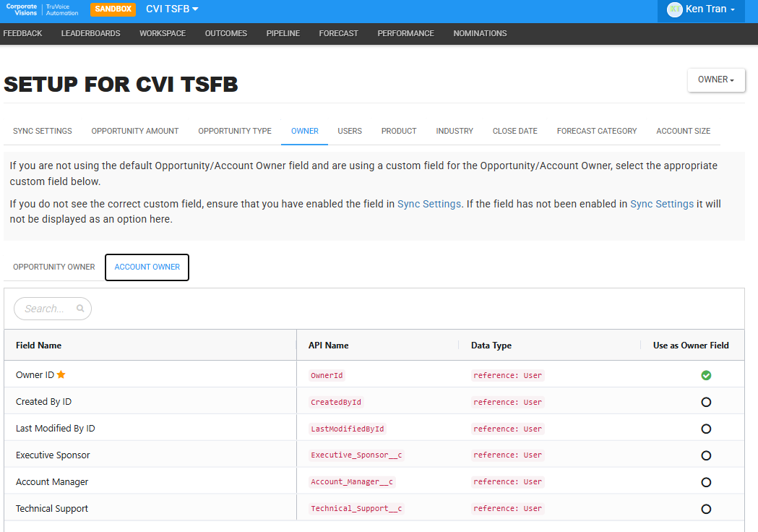Screen dimensions: 758x532
Task: Click the search magnifier icon
Action: tap(80, 308)
